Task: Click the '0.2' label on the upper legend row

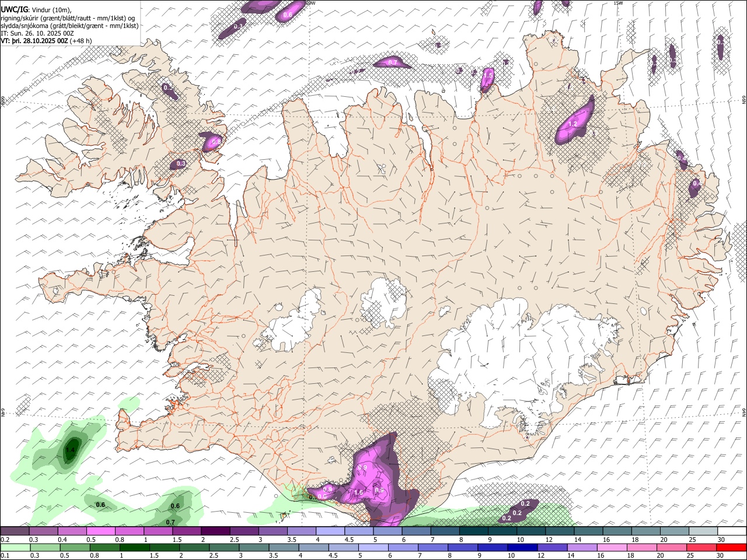Action: (5, 540)
